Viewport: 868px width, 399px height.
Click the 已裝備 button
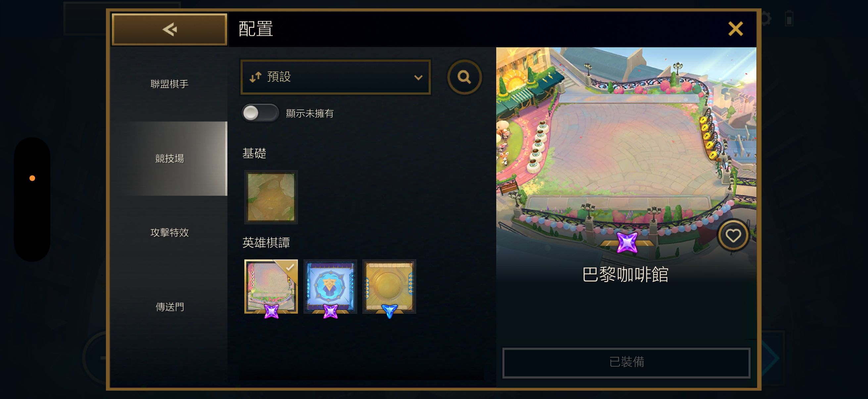pyautogui.click(x=626, y=362)
